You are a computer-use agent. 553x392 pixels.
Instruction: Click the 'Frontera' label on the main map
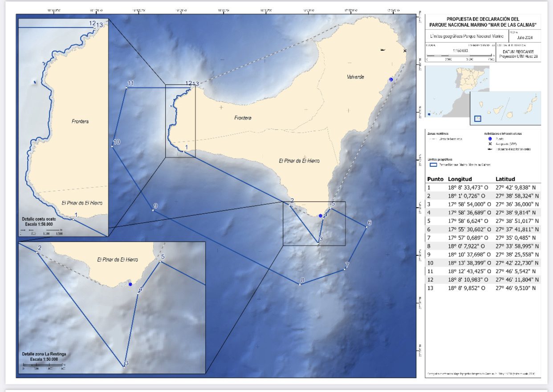pyautogui.click(x=243, y=118)
